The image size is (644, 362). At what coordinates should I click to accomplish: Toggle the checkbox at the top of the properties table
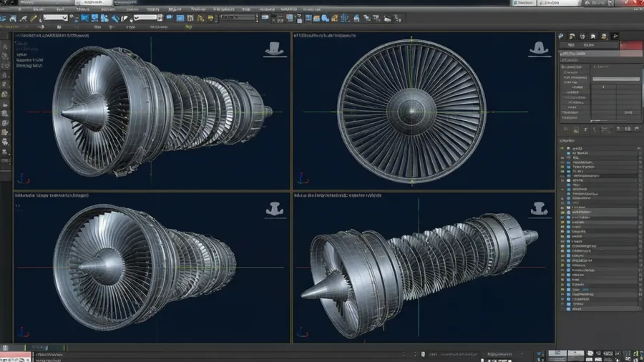pos(595,67)
